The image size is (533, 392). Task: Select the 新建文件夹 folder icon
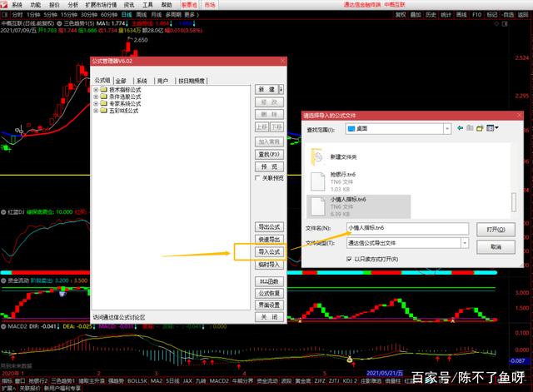(x=317, y=156)
